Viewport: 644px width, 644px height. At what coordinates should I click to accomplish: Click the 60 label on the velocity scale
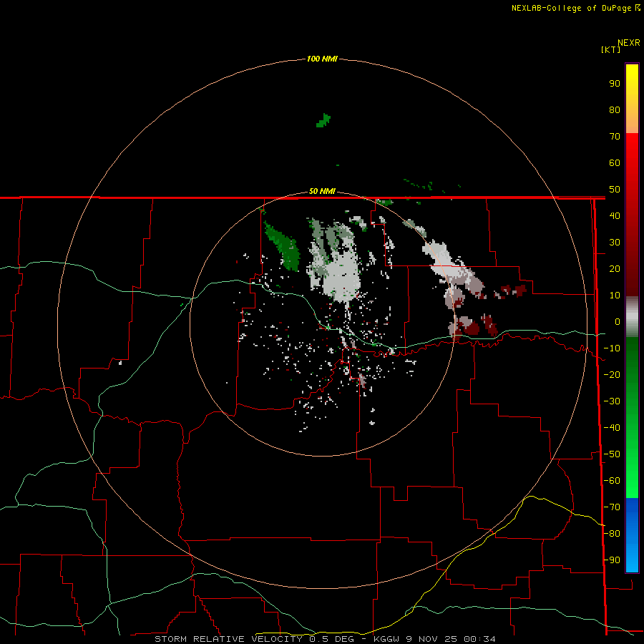[x=615, y=162]
